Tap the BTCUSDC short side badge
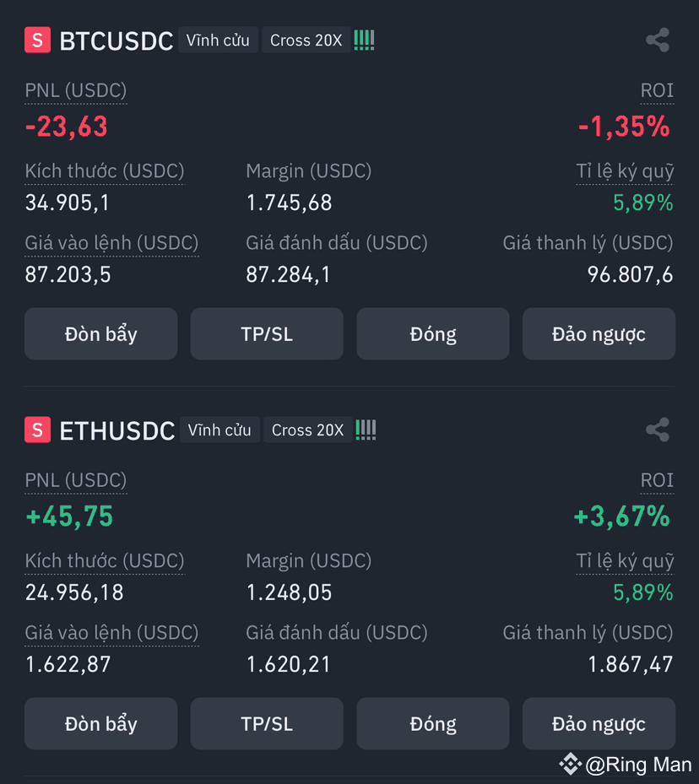This screenshot has height=784, width=699. click(x=37, y=40)
